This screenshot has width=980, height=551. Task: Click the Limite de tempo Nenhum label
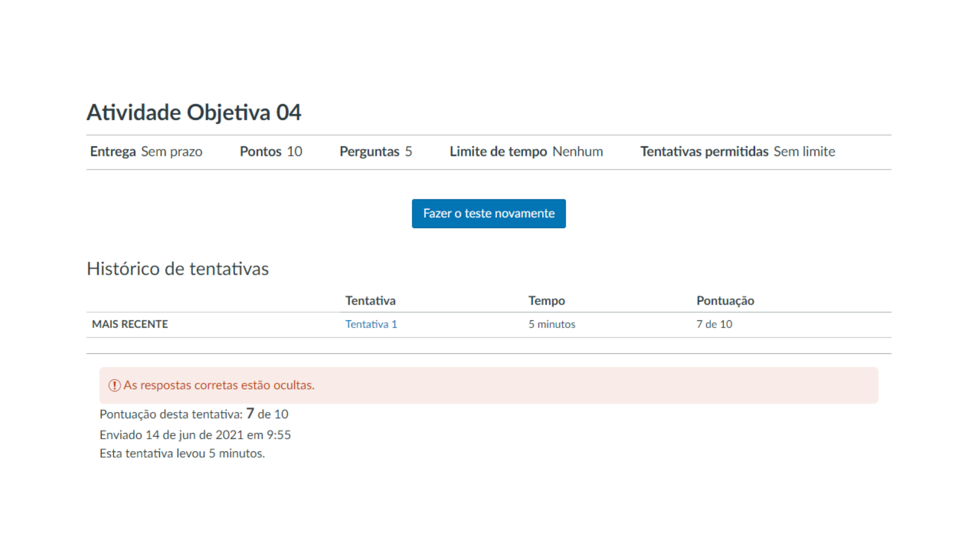click(526, 151)
